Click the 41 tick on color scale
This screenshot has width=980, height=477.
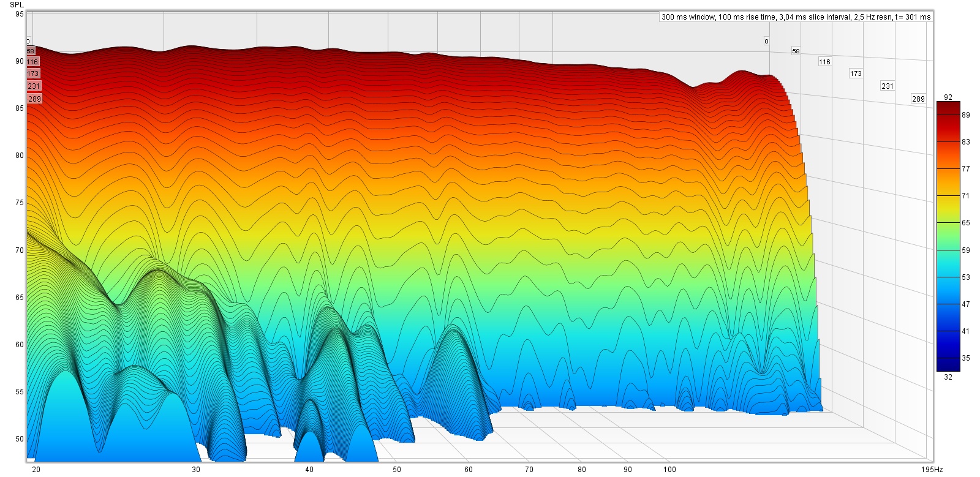pyautogui.click(x=966, y=331)
